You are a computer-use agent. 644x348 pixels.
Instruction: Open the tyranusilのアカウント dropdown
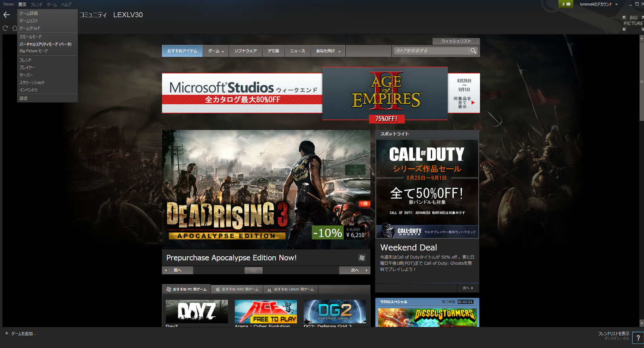pos(599,4)
